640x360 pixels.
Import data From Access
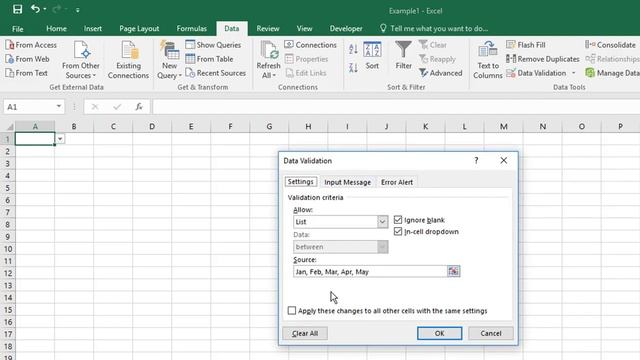pyautogui.click(x=31, y=45)
